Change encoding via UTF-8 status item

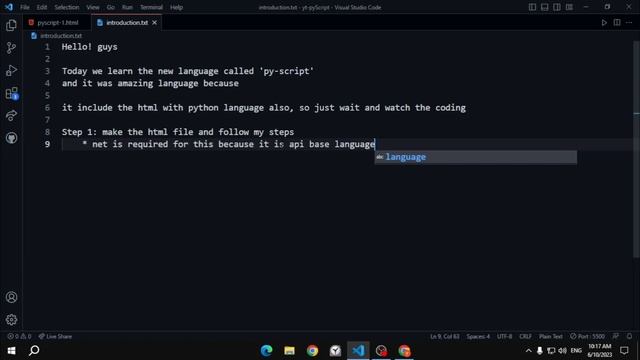point(504,337)
